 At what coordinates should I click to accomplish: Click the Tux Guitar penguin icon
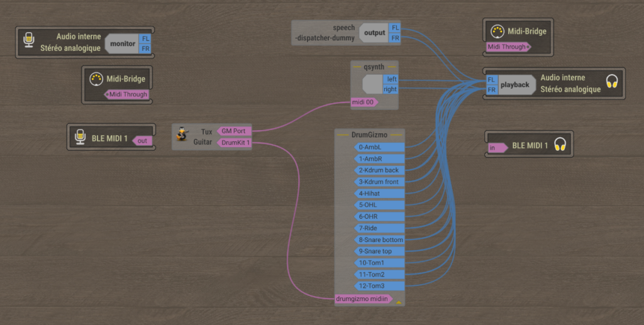(x=182, y=134)
